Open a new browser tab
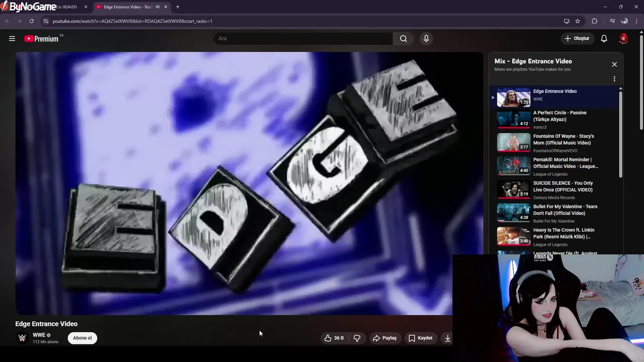Image resolution: width=644 pixels, height=362 pixels. tap(178, 7)
